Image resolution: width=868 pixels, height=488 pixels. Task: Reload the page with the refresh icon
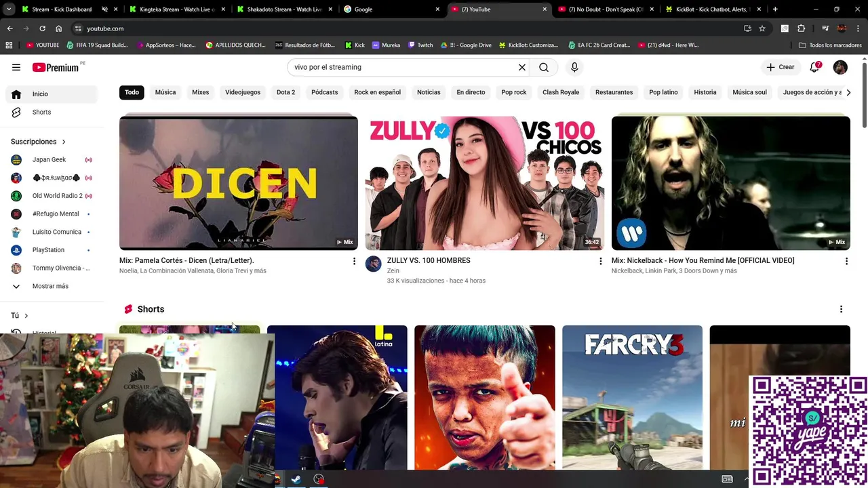[42, 28]
